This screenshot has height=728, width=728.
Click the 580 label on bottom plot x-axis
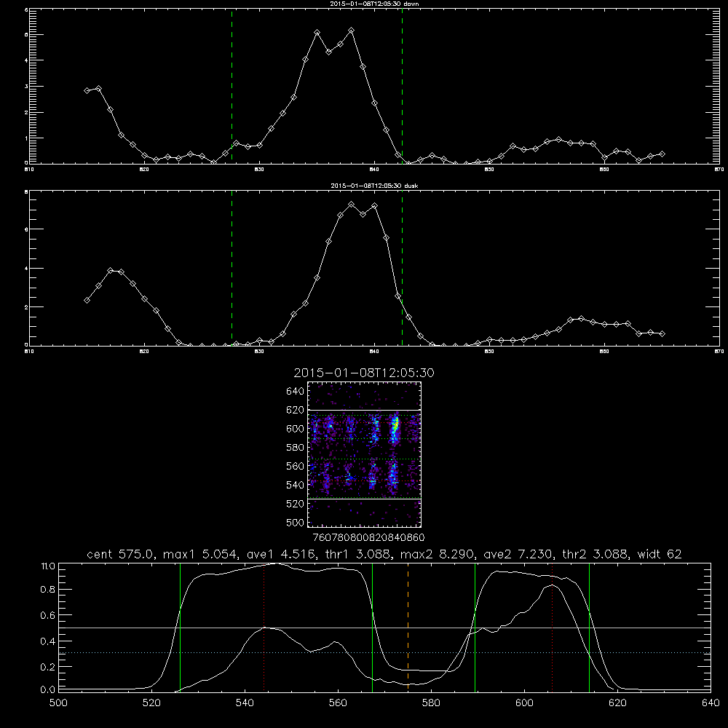431,703
